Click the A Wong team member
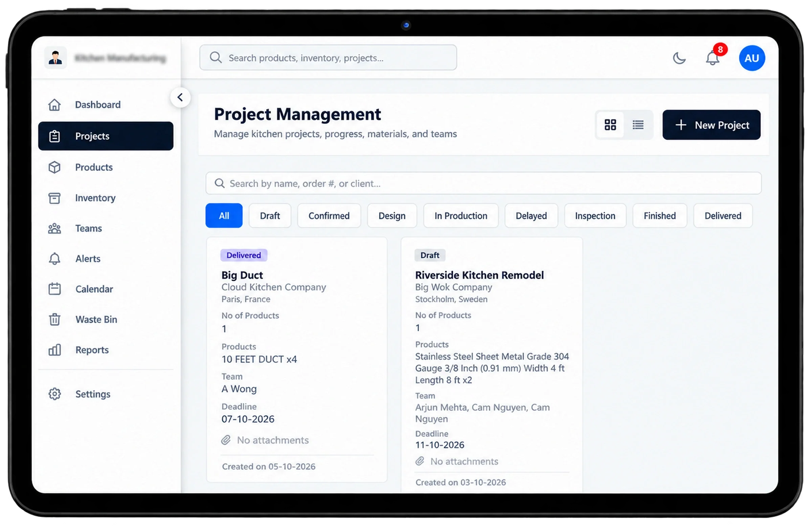Viewport: 812px width, 529px height. 239,389
